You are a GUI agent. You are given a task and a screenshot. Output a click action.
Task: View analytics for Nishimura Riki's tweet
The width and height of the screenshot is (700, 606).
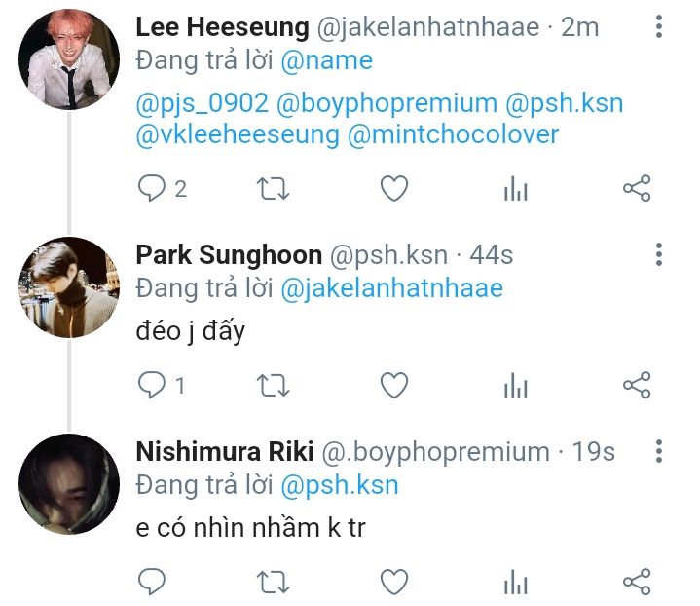(515, 583)
